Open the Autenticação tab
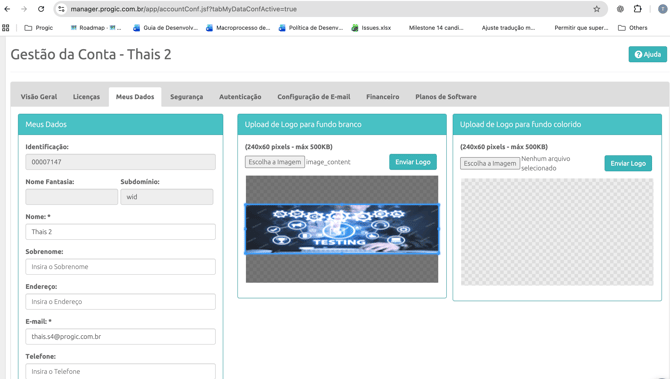 pos(240,97)
